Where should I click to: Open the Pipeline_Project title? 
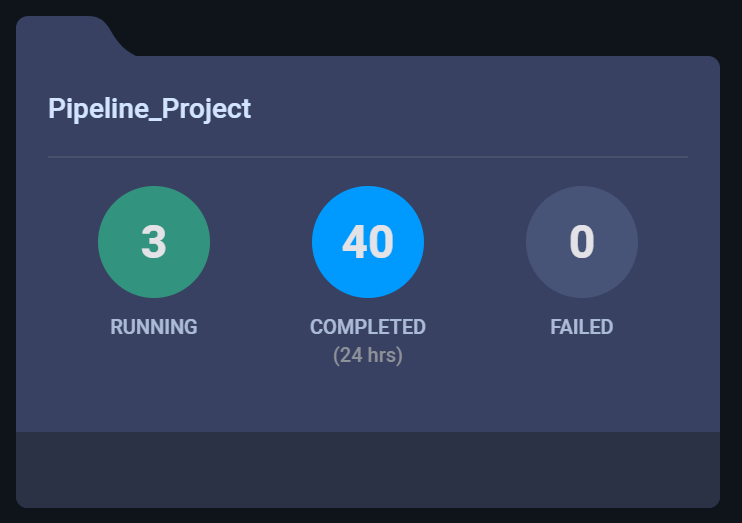pos(149,108)
